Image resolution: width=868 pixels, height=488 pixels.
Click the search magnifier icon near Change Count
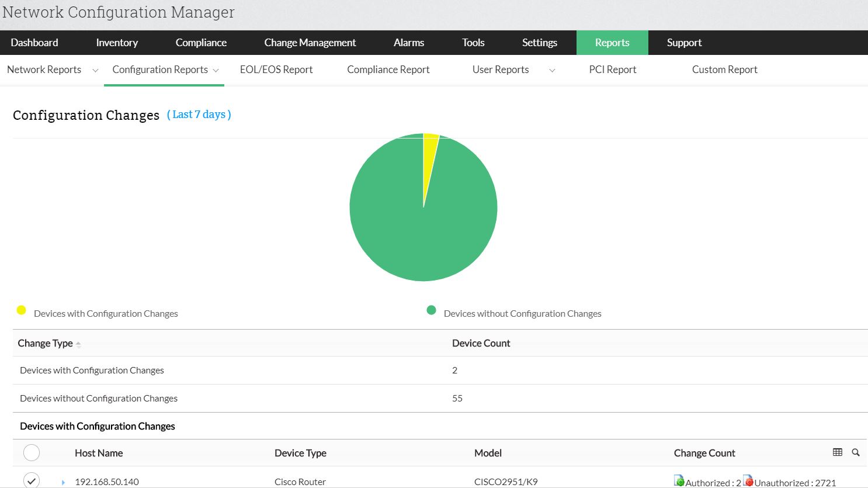pos(855,452)
